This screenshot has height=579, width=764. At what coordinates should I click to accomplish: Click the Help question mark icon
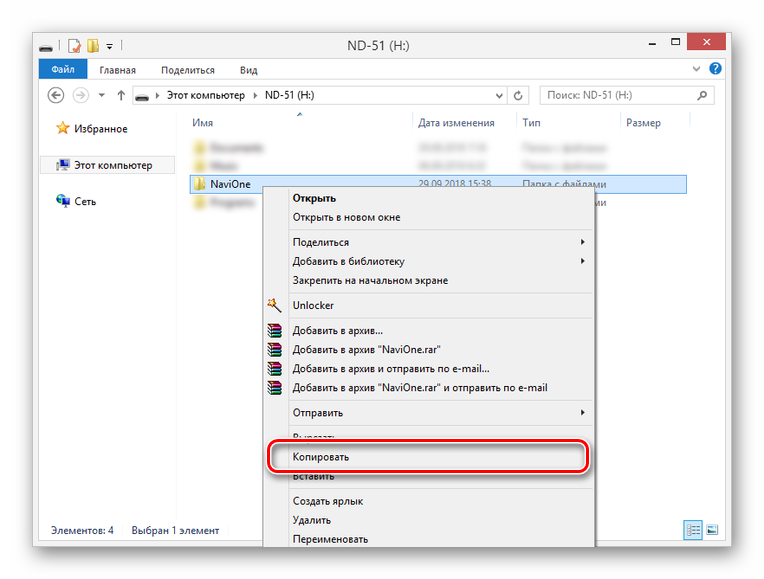[715, 69]
